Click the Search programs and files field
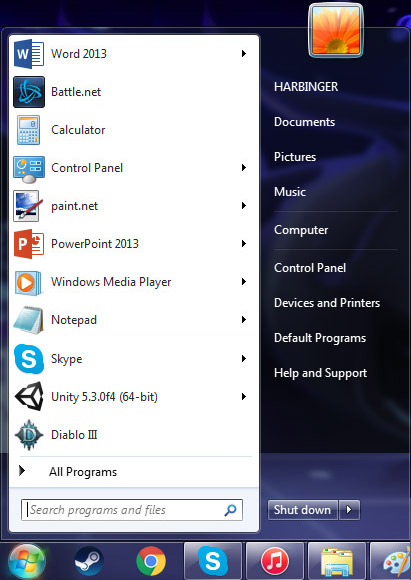The width and height of the screenshot is (411, 580). [x=132, y=510]
